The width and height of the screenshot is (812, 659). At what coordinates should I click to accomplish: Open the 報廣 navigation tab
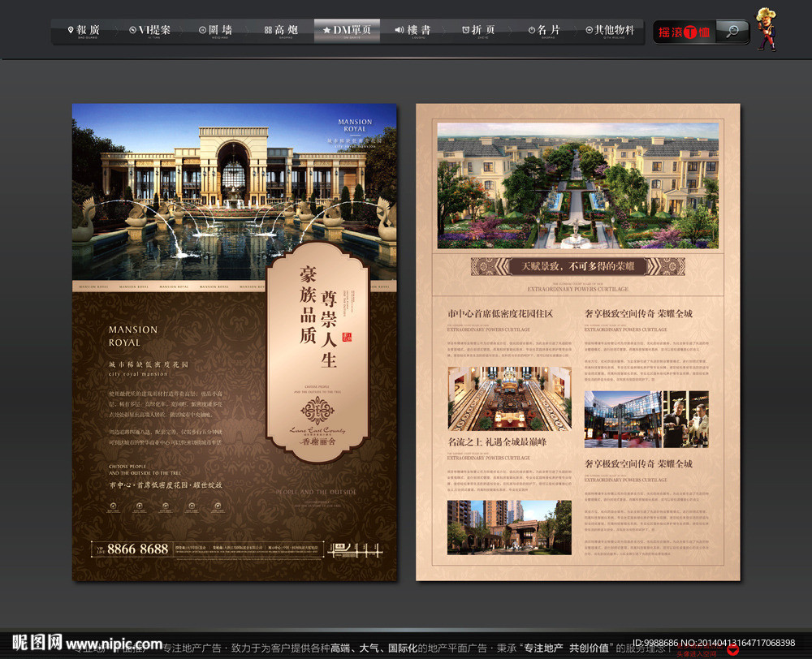[x=84, y=31]
